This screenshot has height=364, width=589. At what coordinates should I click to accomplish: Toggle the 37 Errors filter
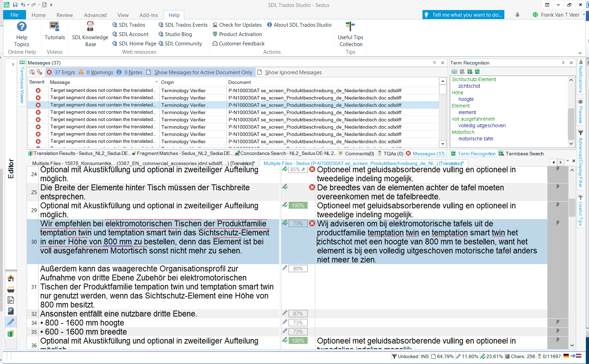point(61,72)
